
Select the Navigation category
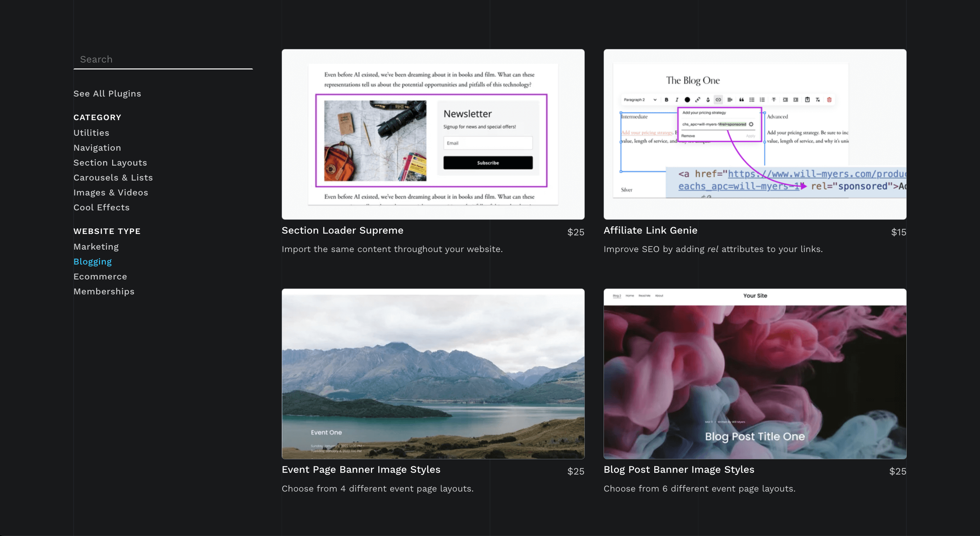tap(97, 148)
